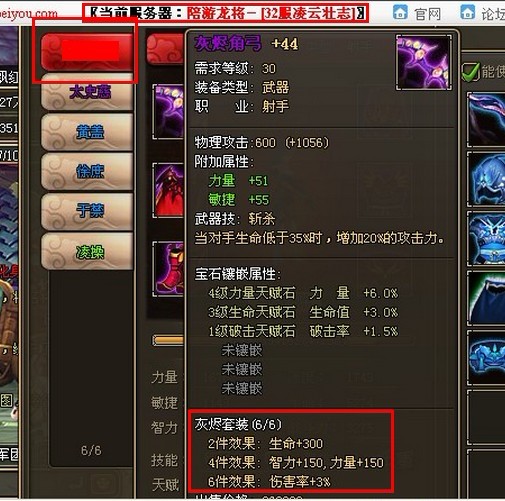Image resolution: width=505 pixels, height=501 pixels.
Task: Pick the blue chest armor inventory item
Action: point(486,238)
